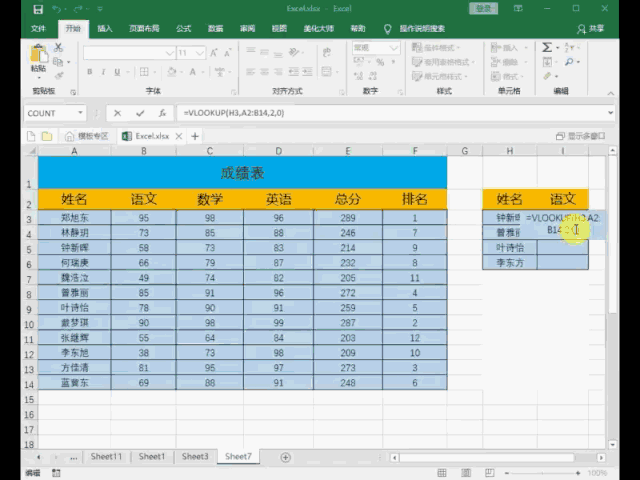The image size is (640, 480).
Task: Click the Merge and Center icon
Action: 327,72
